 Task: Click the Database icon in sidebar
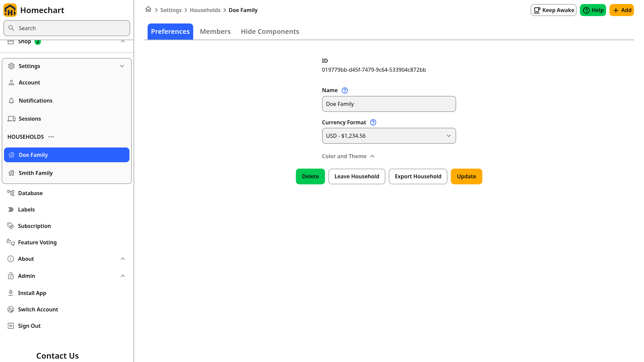(11, 193)
